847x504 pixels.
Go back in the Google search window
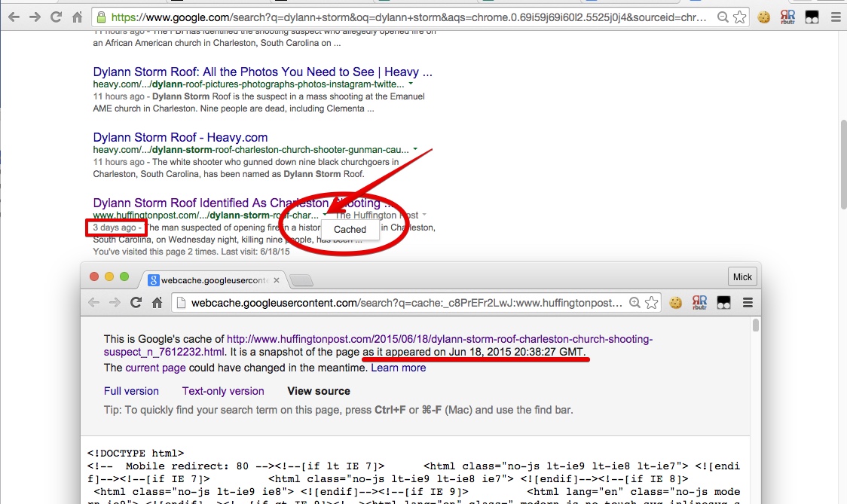[x=14, y=17]
